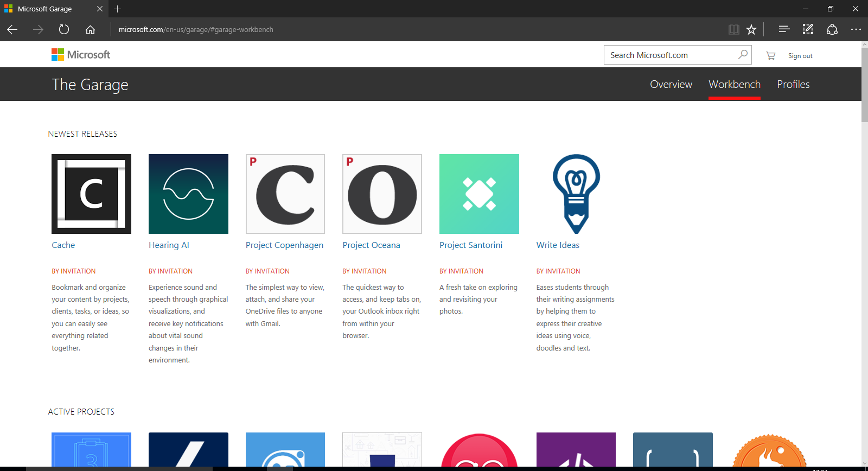Open reading view book icon
The image size is (868, 471).
coord(733,29)
